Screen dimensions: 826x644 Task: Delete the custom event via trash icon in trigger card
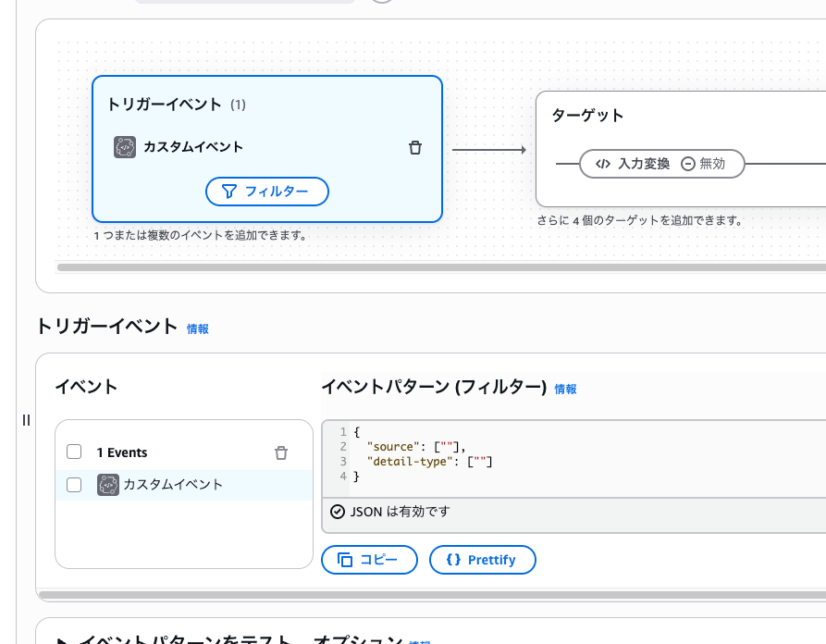click(x=415, y=147)
